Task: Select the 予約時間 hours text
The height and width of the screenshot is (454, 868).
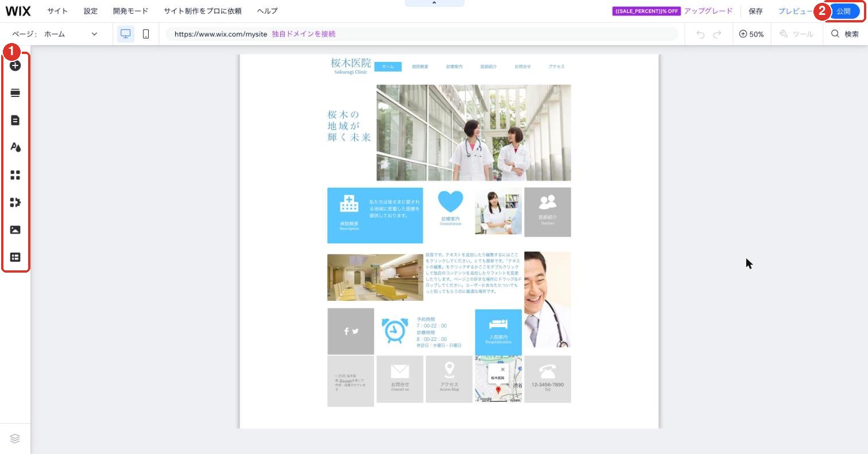Action: click(x=439, y=332)
